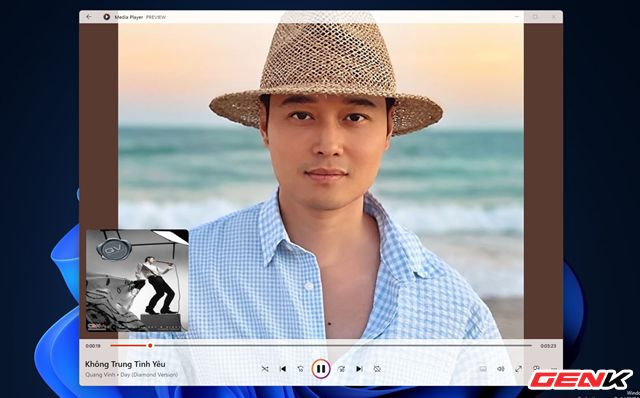Screen dimensions: 640x398
Task: Skip to previous track
Action: coord(282,369)
